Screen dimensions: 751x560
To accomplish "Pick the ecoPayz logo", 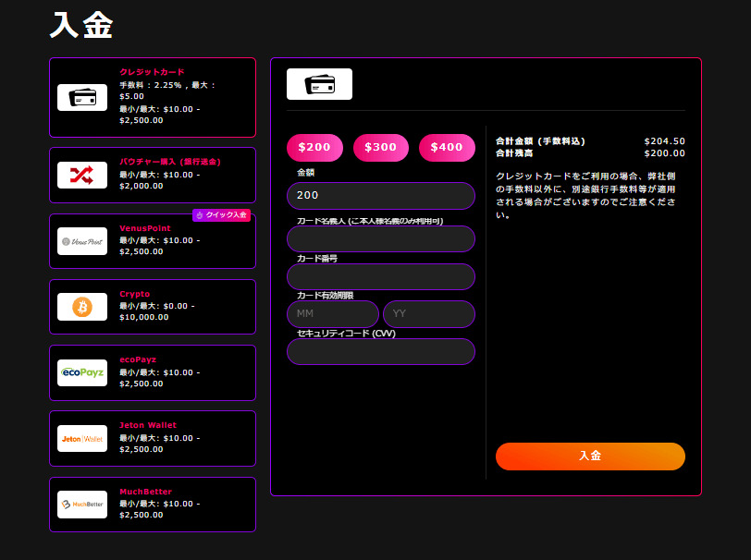I will tap(82, 372).
